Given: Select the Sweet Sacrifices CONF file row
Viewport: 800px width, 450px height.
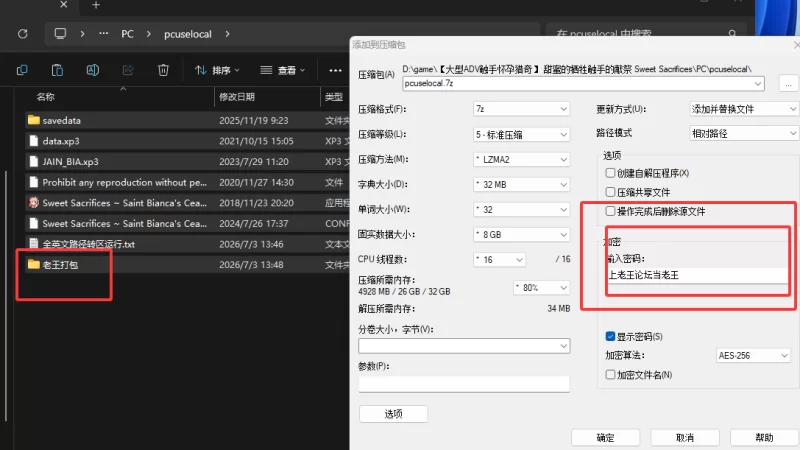Looking at the screenshot, I should (x=187, y=223).
